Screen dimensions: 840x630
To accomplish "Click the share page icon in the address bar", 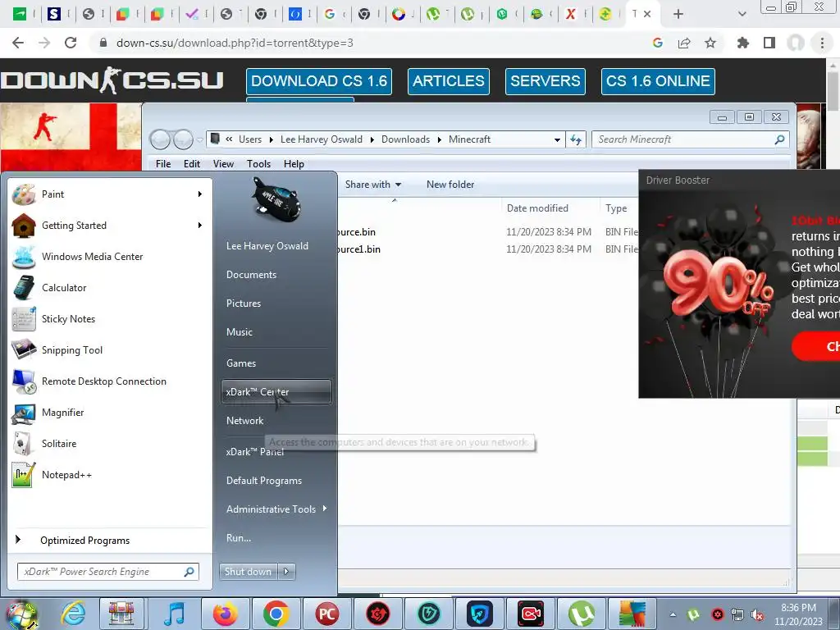I will [x=684, y=43].
